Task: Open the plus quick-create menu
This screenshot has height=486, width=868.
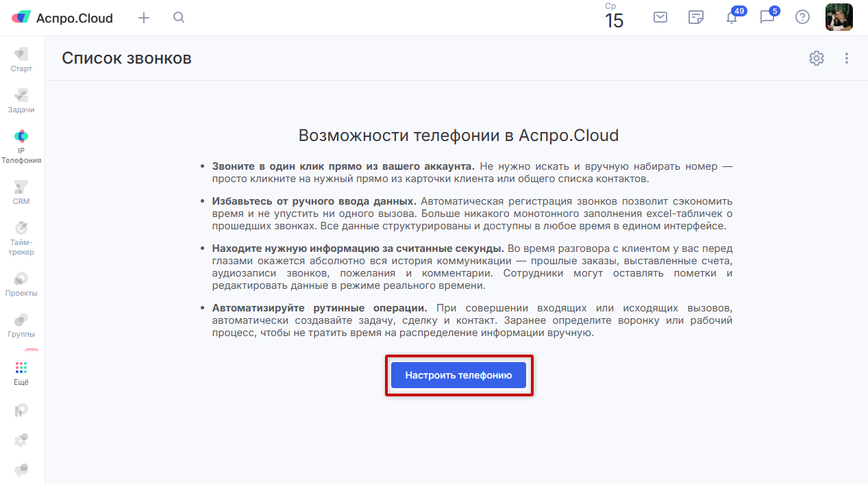Action: point(144,18)
